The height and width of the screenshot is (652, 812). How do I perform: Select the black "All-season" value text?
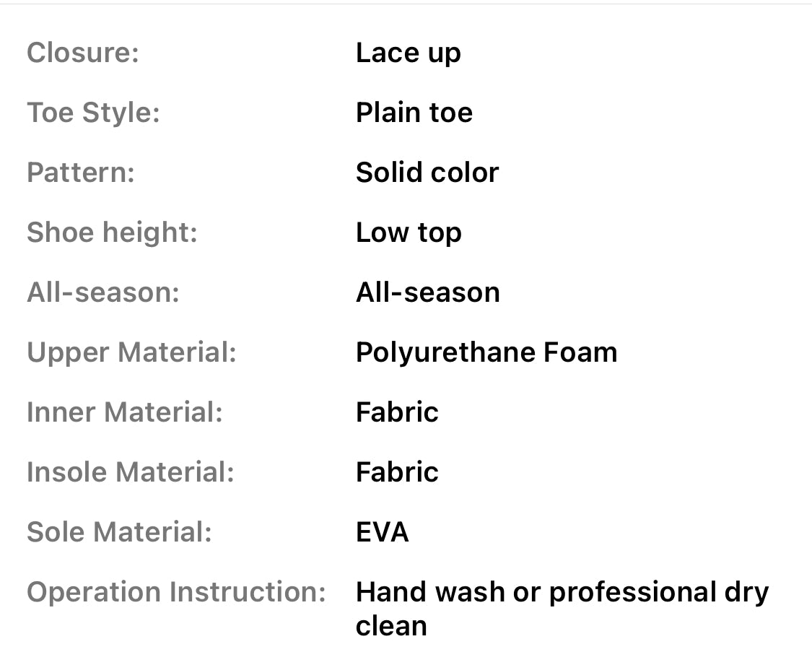point(427,292)
